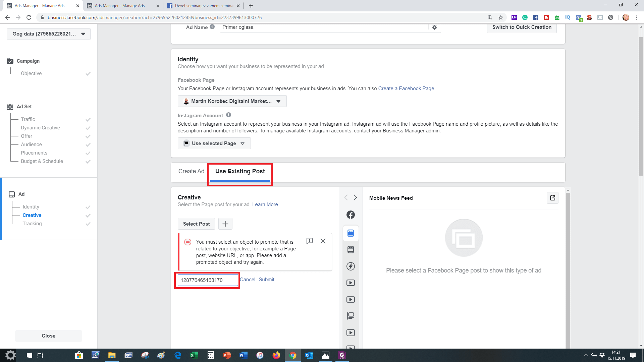The image size is (644, 362).
Task: Switch to the Create Ad tab
Action: (191, 171)
